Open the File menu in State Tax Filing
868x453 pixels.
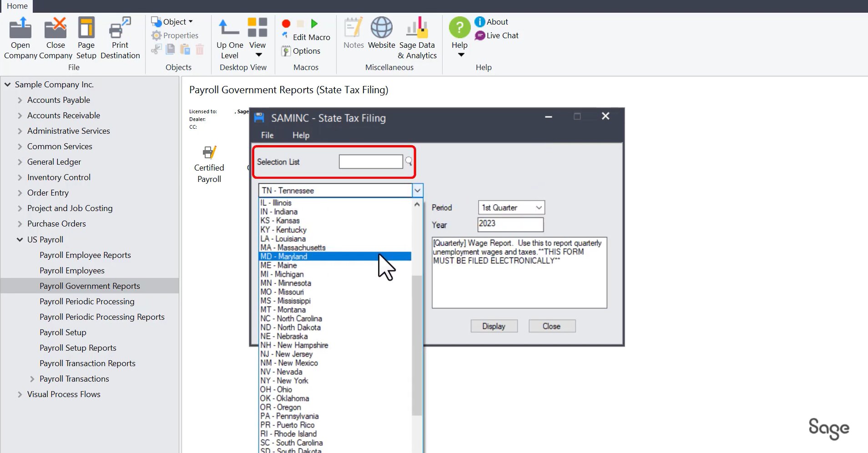(267, 135)
